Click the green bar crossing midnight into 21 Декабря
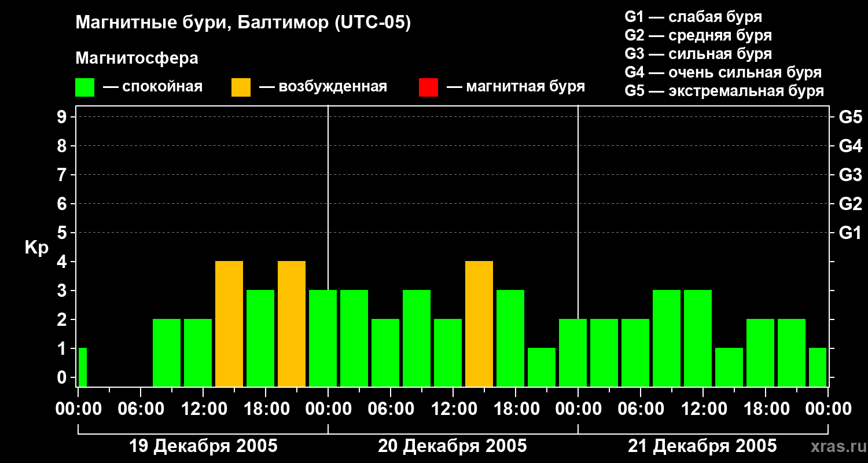The width and height of the screenshot is (868, 463). pos(573,353)
